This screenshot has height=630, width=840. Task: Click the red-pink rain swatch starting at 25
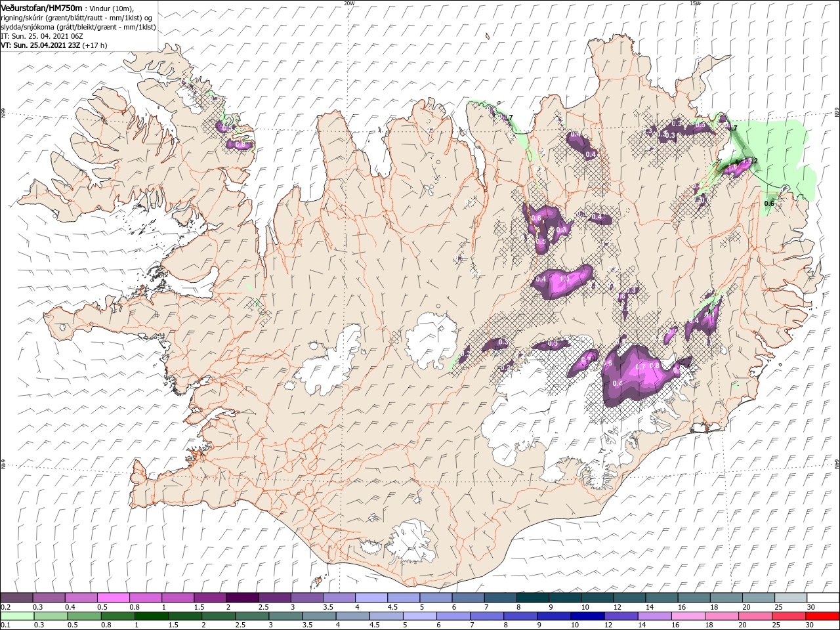pyautogui.click(x=788, y=616)
